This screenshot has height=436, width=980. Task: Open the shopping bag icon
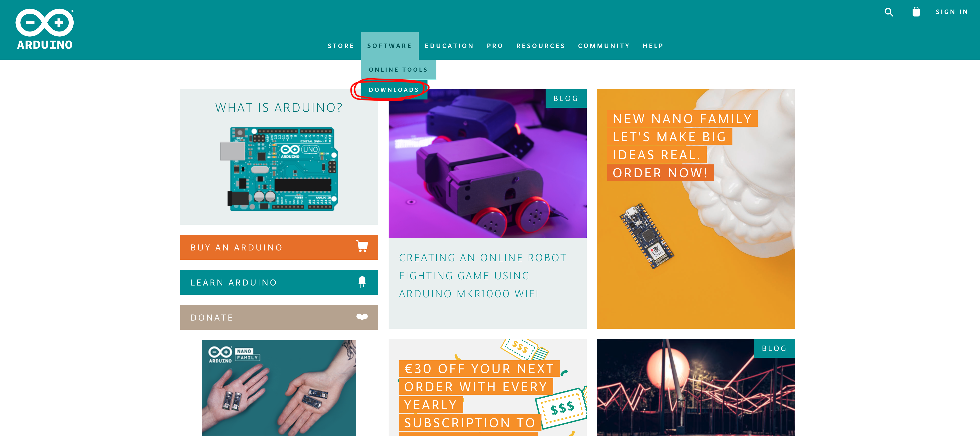point(916,12)
